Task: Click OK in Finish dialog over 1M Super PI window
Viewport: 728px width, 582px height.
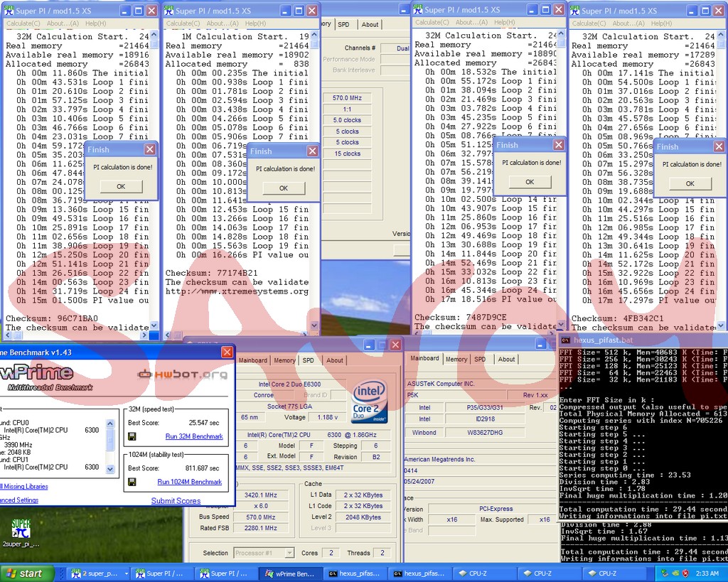Action: (x=284, y=188)
